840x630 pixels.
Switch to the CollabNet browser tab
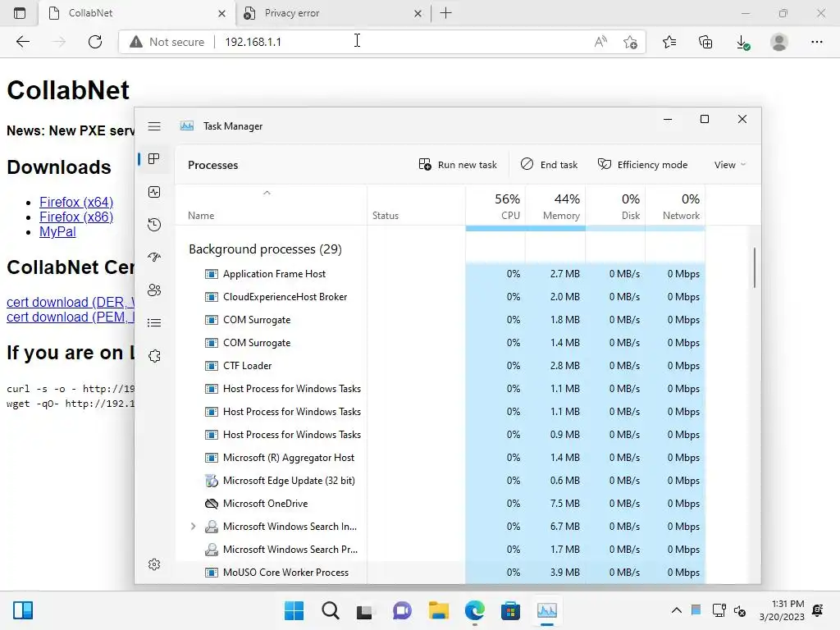pos(137,13)
